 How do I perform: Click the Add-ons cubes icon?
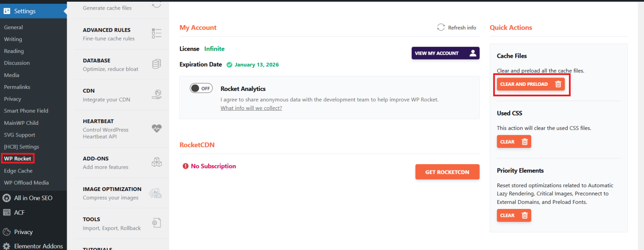[x=156, y=162]
